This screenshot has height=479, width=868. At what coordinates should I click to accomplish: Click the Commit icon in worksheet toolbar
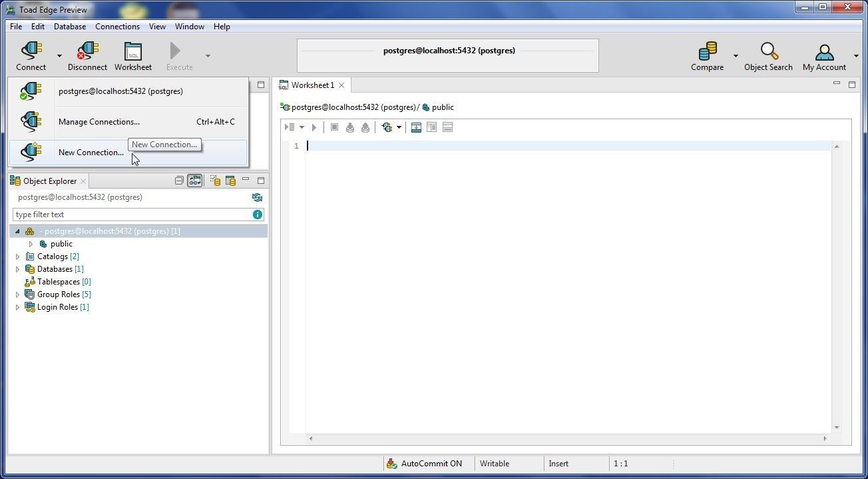[x=350, y=127]
